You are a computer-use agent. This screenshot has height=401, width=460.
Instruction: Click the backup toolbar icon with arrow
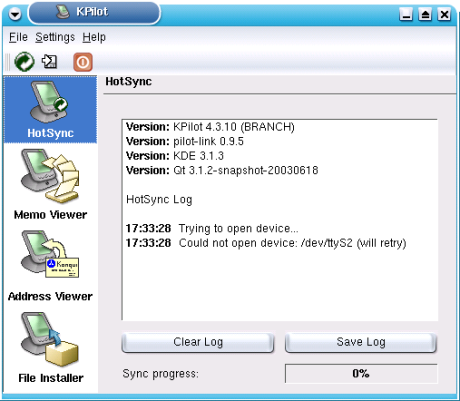49,61
